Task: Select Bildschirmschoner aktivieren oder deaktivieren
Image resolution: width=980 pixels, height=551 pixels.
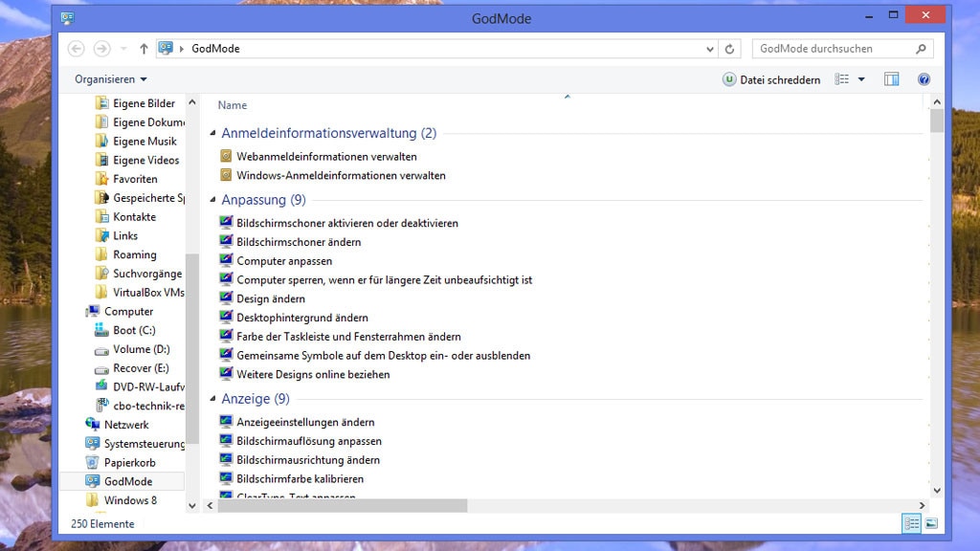Action: pyautogui.click(x=339, y=223)
